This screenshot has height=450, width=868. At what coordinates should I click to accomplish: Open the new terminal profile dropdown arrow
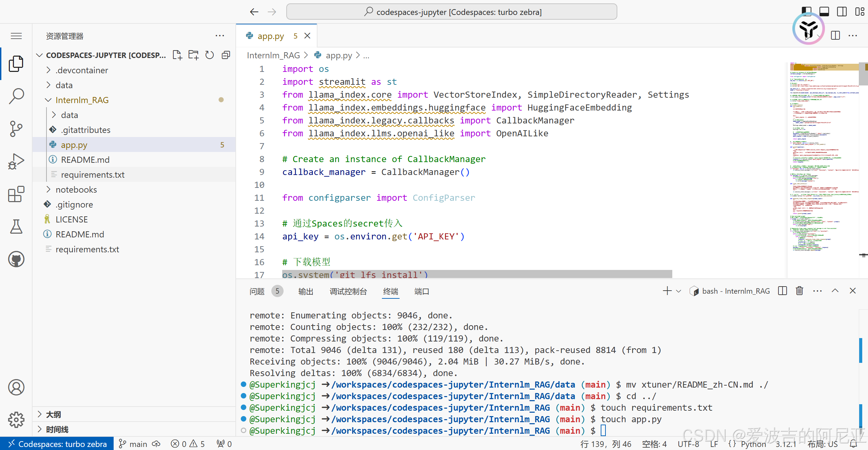pos(678,291)
